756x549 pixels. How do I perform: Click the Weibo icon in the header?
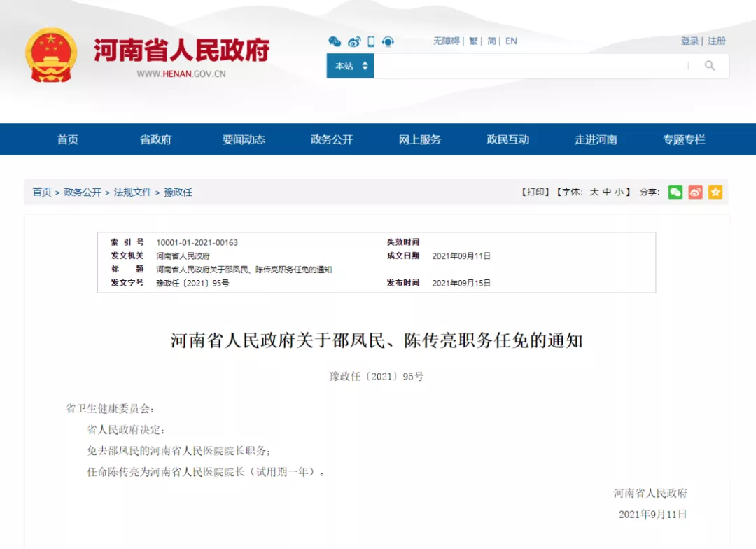(x=353, y=41)
